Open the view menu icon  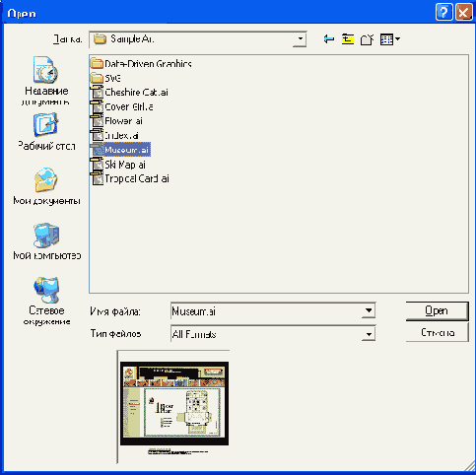tap(390, 39)
